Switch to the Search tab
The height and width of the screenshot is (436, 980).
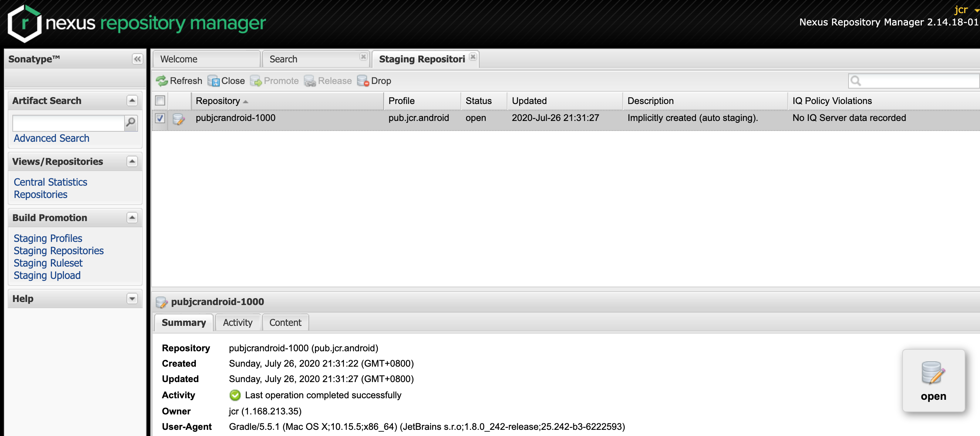pos(315,59)
